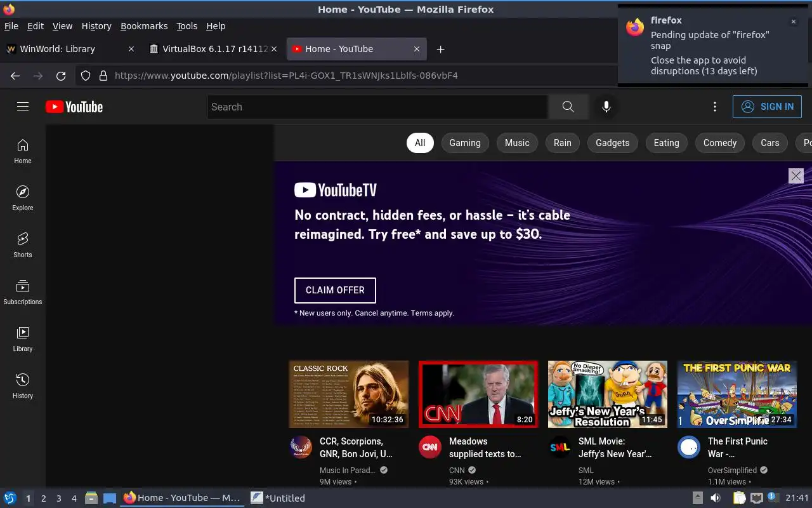The width and height of the screenshot is (812, 508).
Task: Switch to the WinWorld: Library tab
Action: pyautogui.click(x=70, y=49)
